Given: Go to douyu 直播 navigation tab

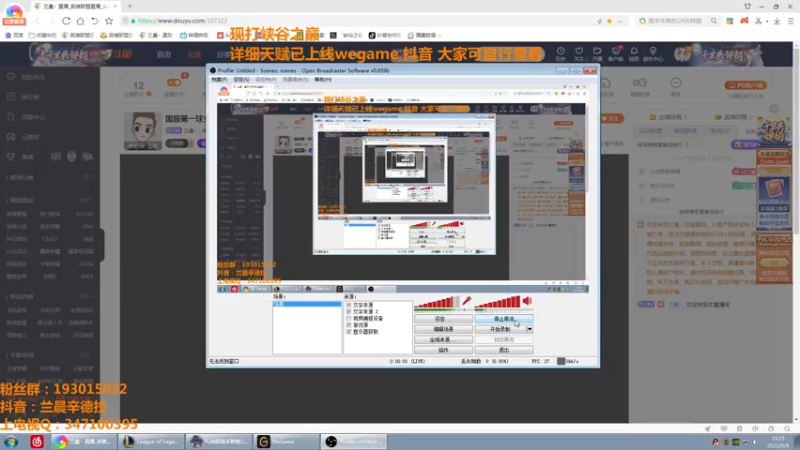Looking at the screenshot, I should point(194,55).
